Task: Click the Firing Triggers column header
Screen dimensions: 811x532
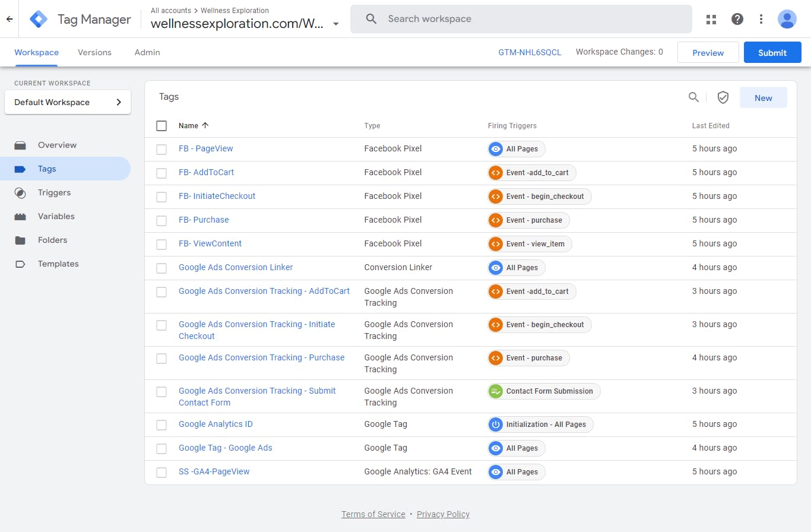Action: [x=512, y=126]
